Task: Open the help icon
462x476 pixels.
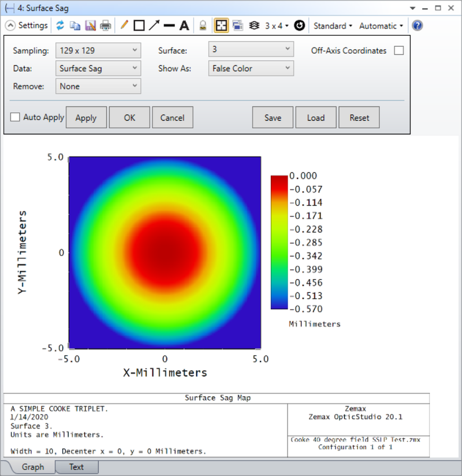Action: tap(417, 25)
